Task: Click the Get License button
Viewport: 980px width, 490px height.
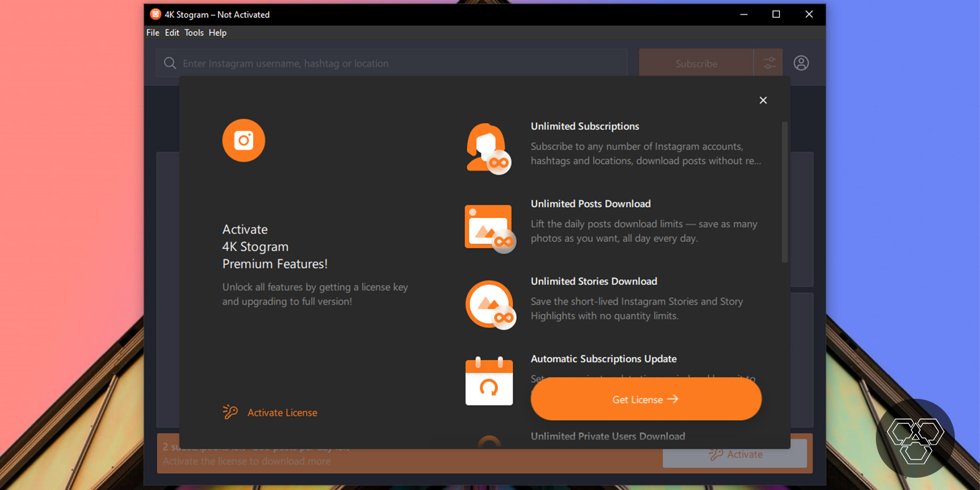Action: pos(646,399)
